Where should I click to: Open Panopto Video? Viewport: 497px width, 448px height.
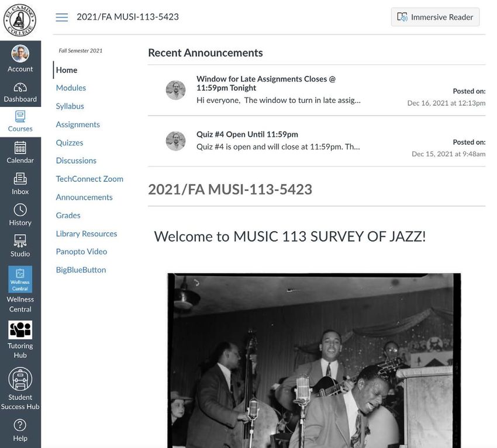(81, 251)
